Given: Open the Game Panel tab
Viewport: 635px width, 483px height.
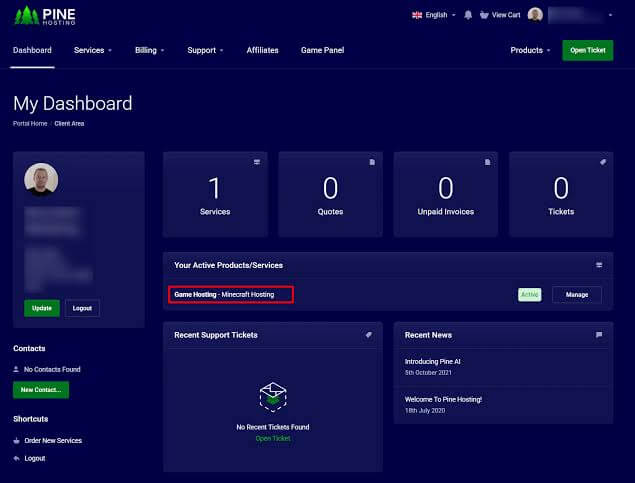Looking at the screenshot, I should click(x=322, y=50).
